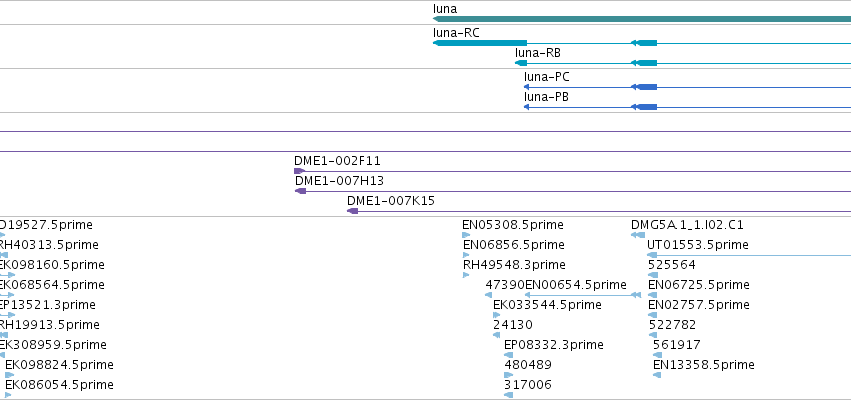Select the EN05308.5prime EST marker
851x400 pixels.
point(466,235)
